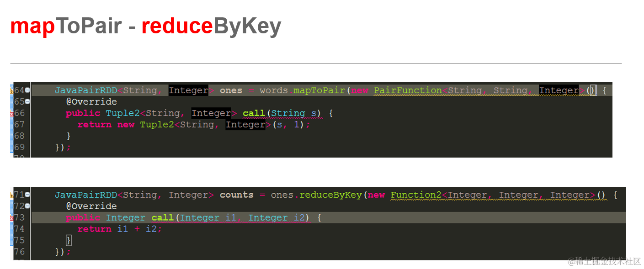Image resolution: width=644 pixels, height=269 pixels.
Task: Click the error marker beside line 66
Action: coord(12,113)
